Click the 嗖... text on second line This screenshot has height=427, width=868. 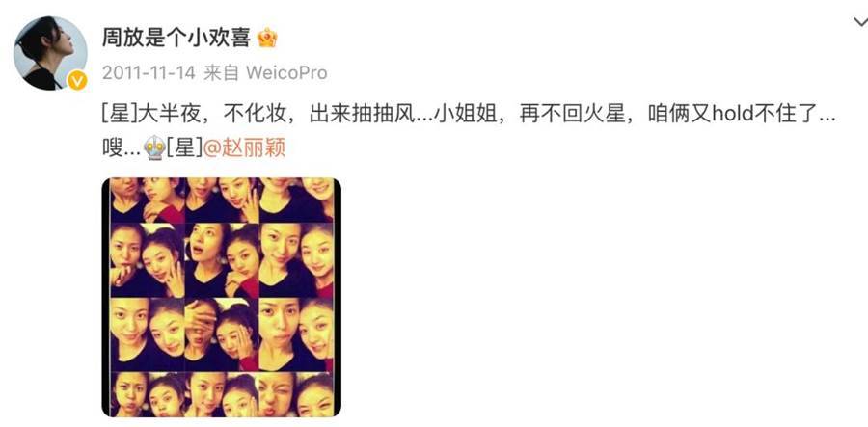[x=122, y=147]
